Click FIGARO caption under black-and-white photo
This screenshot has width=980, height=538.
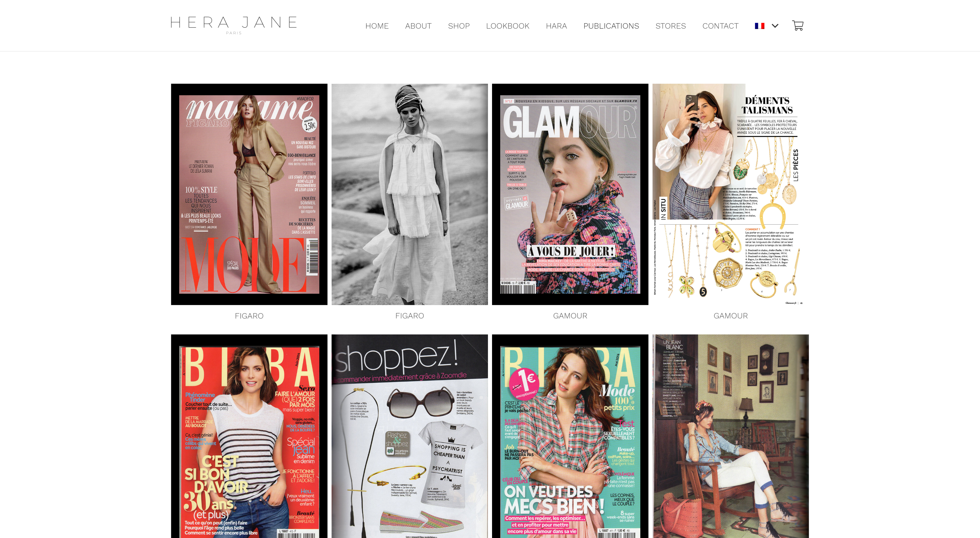click(409, 316)
